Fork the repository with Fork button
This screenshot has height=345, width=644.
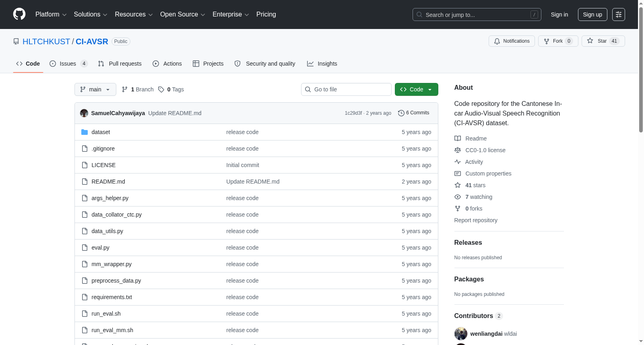(x=558, y=41)
